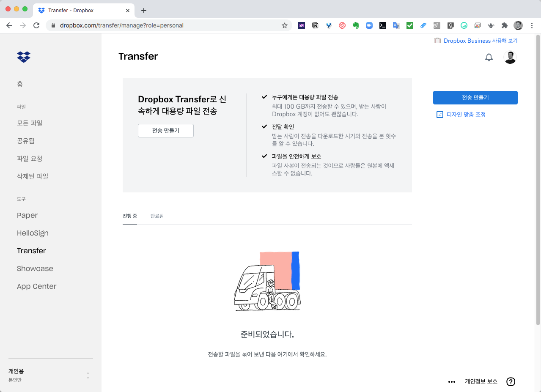Click the Notion extension icon
Image resolution: width=541 pixels, height=392 pixels.
(315, 25)
